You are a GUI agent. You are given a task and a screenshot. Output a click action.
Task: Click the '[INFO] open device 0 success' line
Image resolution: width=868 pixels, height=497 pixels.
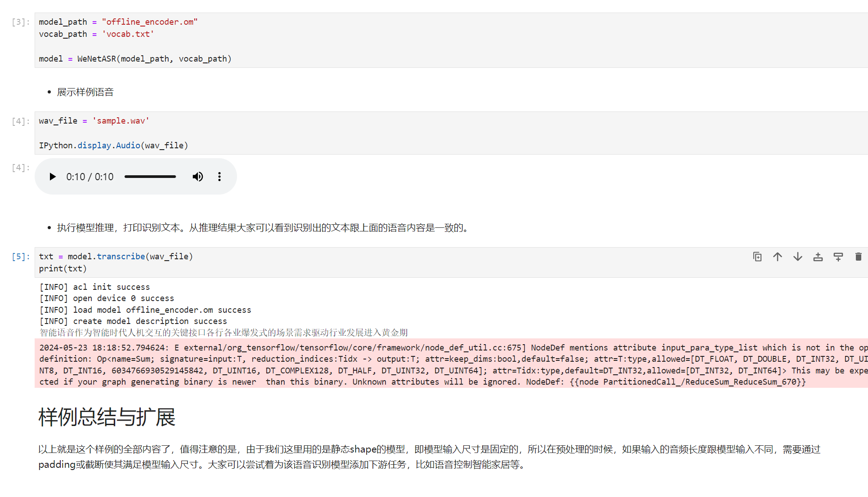tap(107, 298)
